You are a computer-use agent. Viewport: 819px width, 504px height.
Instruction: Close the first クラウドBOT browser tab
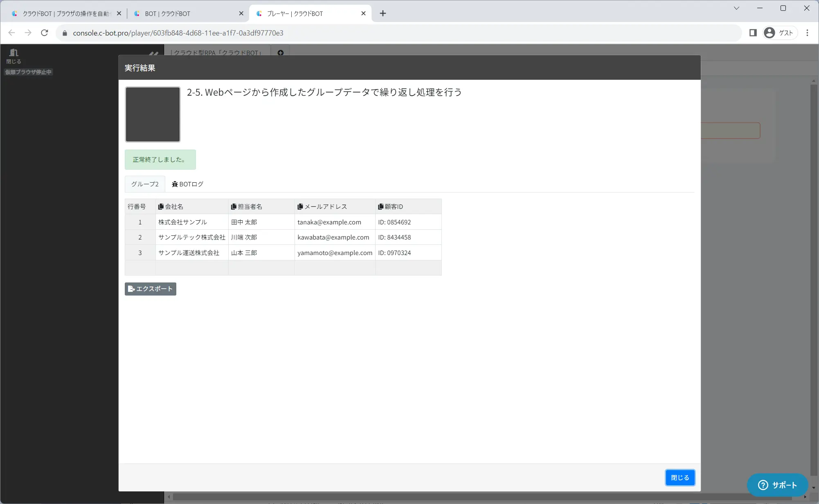pyautogui.click(x=119, y=13)
